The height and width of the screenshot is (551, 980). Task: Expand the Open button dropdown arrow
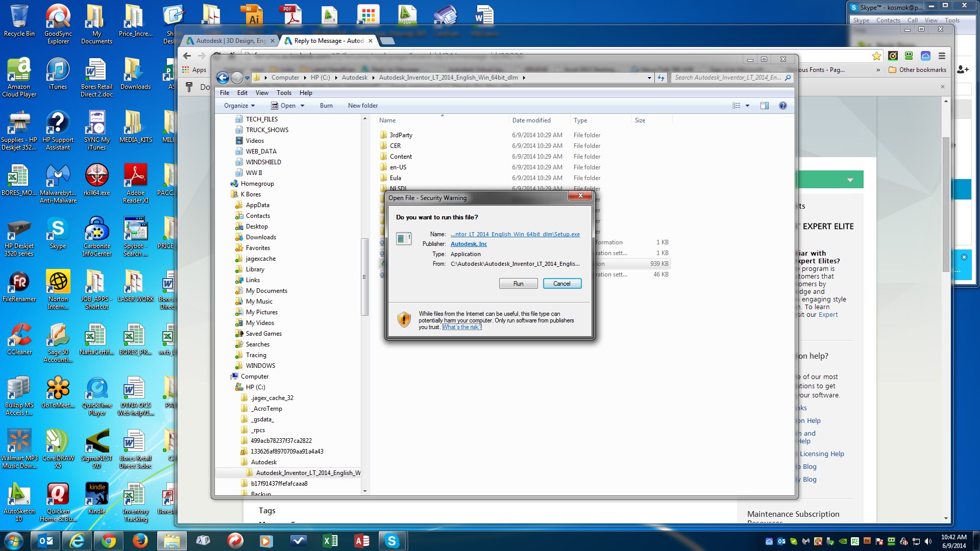tap(302, 106)
